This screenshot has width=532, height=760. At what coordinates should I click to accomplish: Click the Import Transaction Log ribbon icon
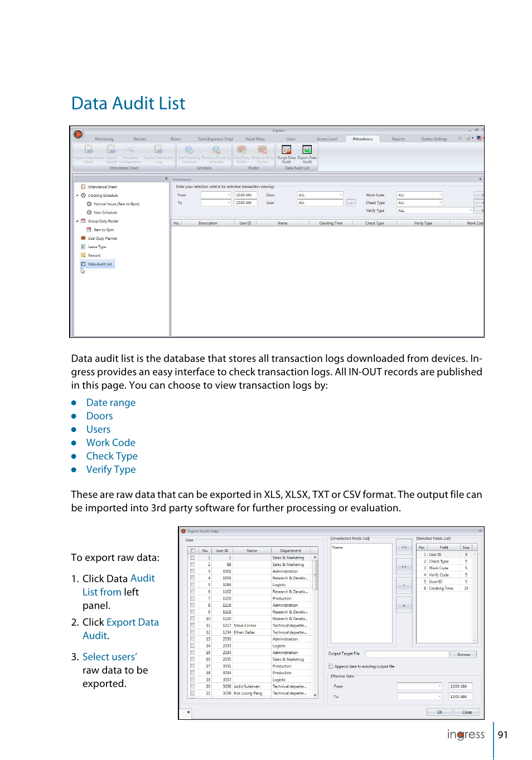[158, 149]
